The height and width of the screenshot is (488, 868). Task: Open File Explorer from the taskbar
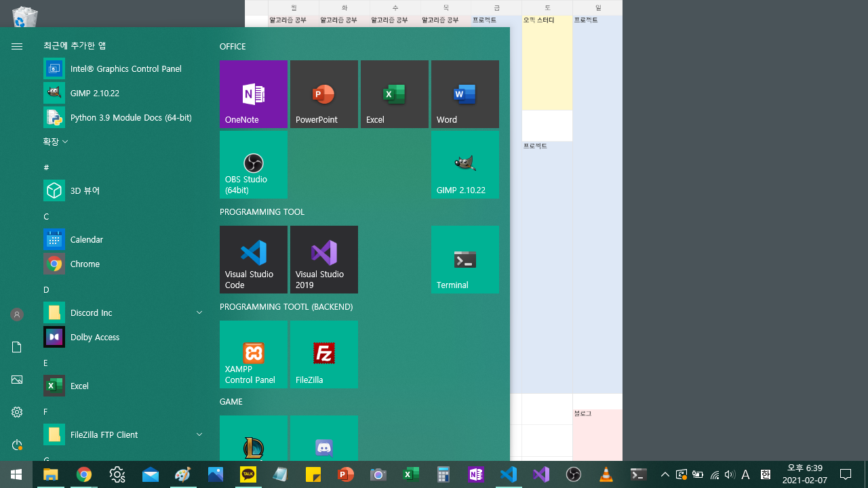click(x=50, y=474)
